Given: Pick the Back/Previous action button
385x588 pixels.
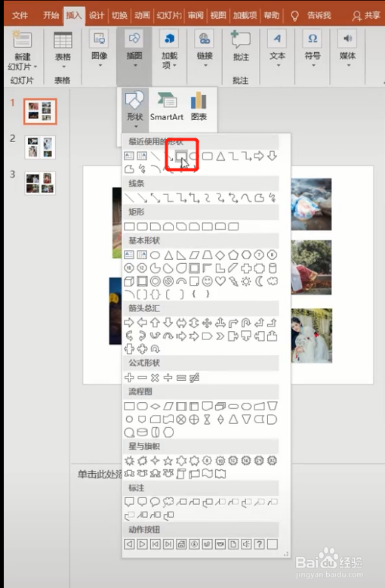Looking at the screenshot, I should pyautogui.click(x=129, y=543).
